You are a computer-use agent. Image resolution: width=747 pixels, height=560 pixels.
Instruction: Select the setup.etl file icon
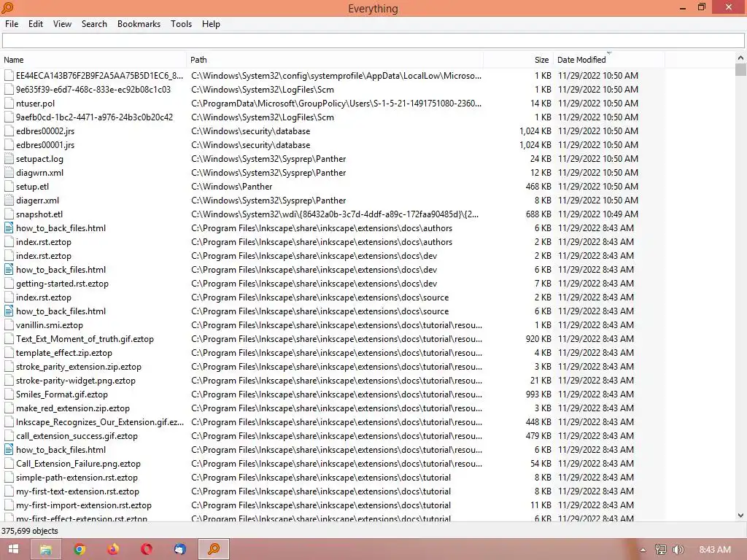(9, 186)
